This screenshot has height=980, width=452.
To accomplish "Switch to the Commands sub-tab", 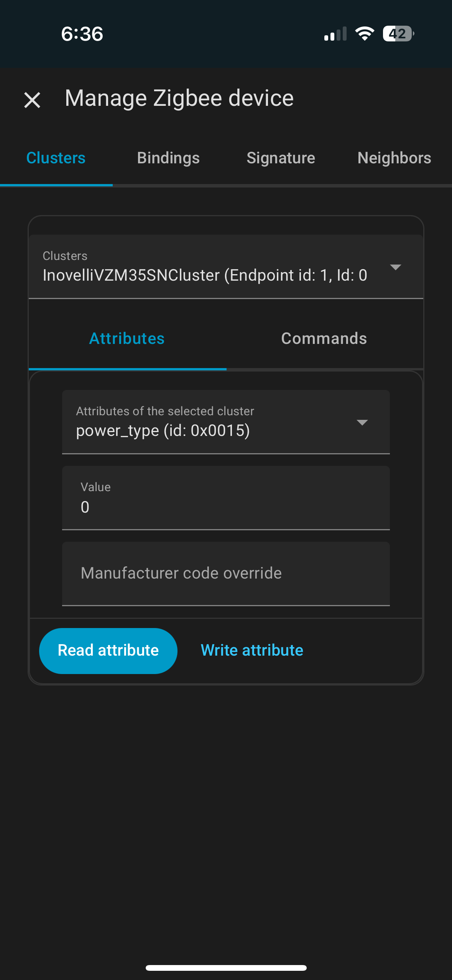I will pos(324,339).
